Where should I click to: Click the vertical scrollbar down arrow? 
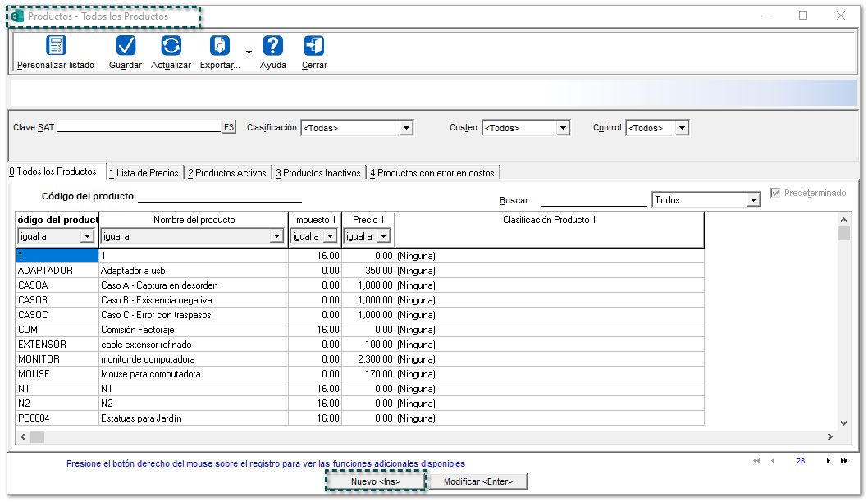tap(843, 423)
